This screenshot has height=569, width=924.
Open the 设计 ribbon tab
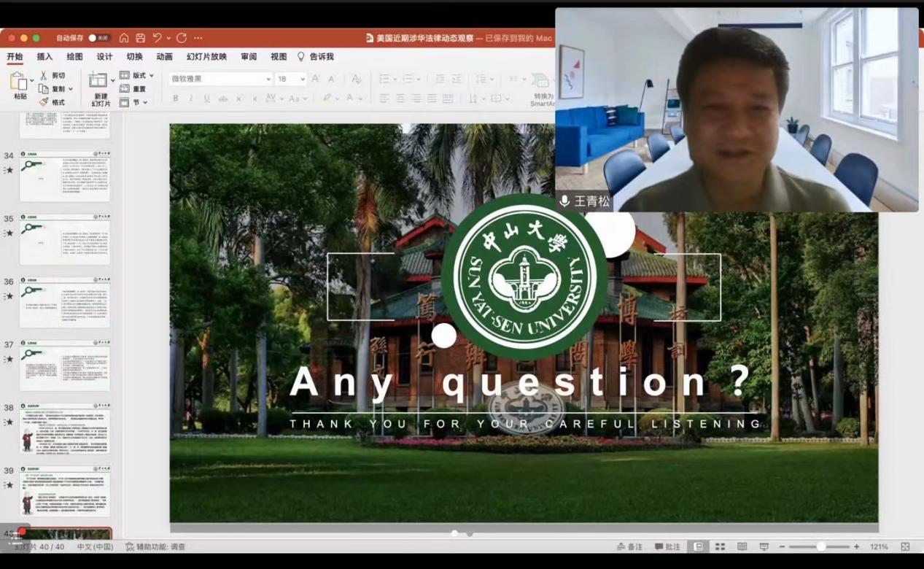coord(104,56)
